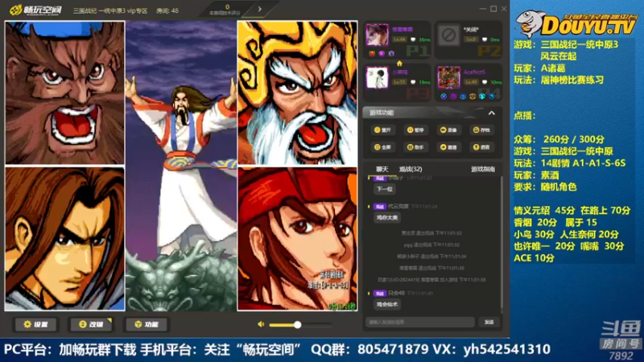Click the 下一位 chat message bubble

pos(385,189)
